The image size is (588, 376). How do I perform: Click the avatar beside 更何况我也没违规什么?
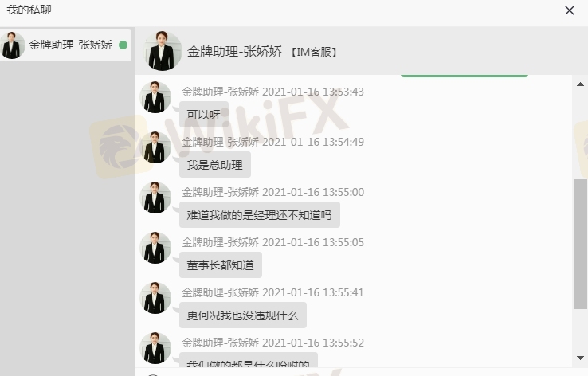click(x=155, y=298)
